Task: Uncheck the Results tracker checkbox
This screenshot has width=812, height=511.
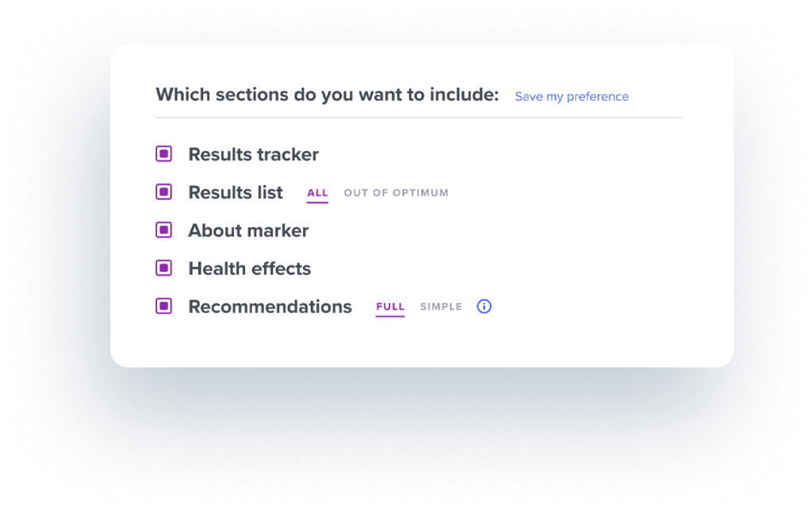Action: click(163, 154)
